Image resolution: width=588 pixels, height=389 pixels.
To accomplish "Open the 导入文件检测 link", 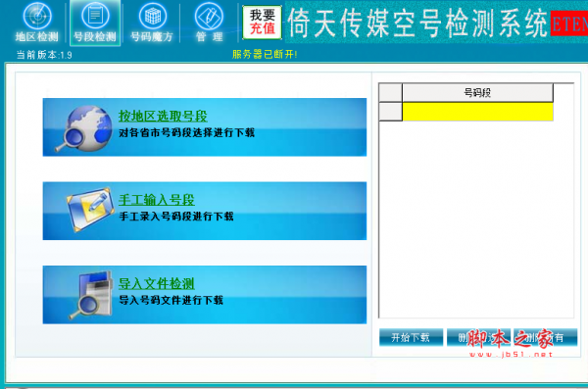I will pos(157,283).
